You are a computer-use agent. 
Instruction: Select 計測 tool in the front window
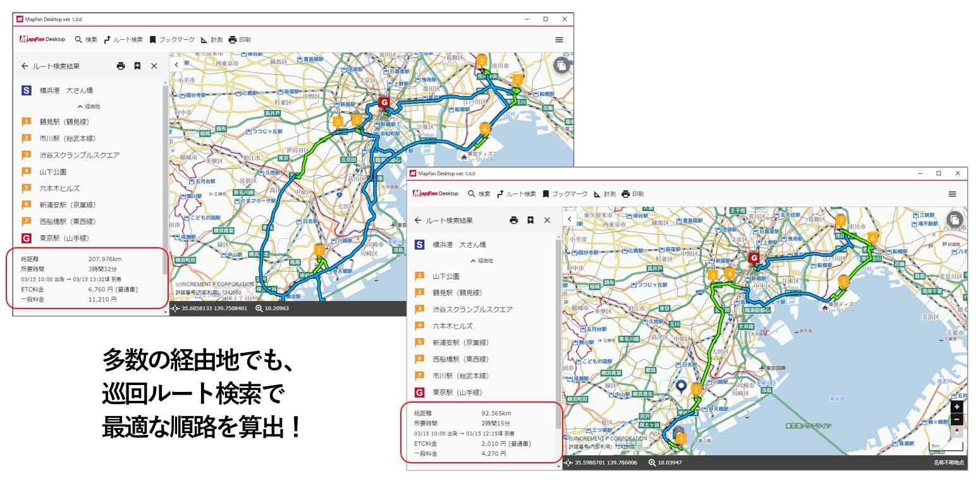point(605,193)
